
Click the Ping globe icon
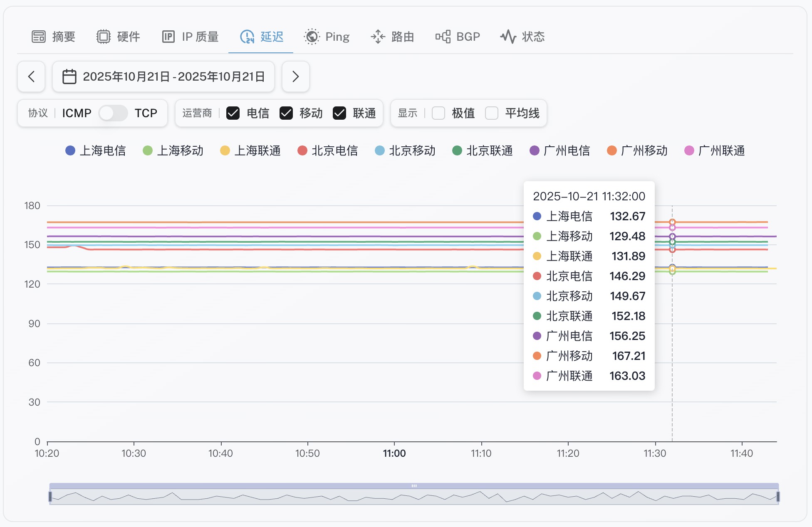tap(312, 37)
